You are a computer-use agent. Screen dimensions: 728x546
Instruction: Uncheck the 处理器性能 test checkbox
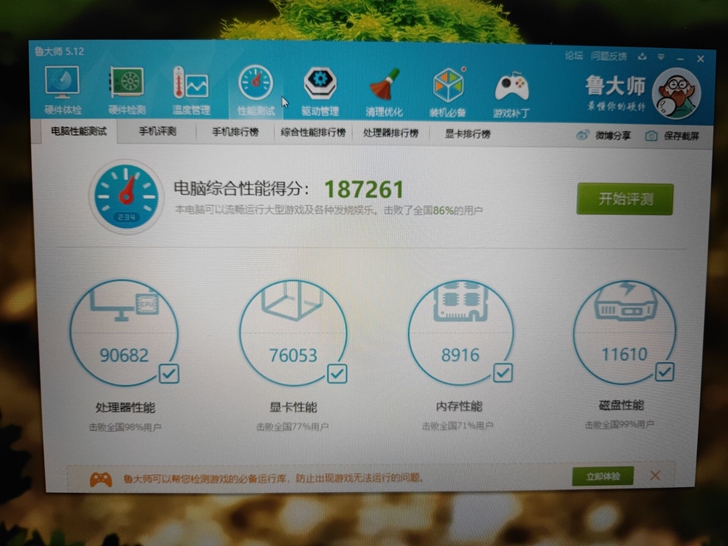169,374
